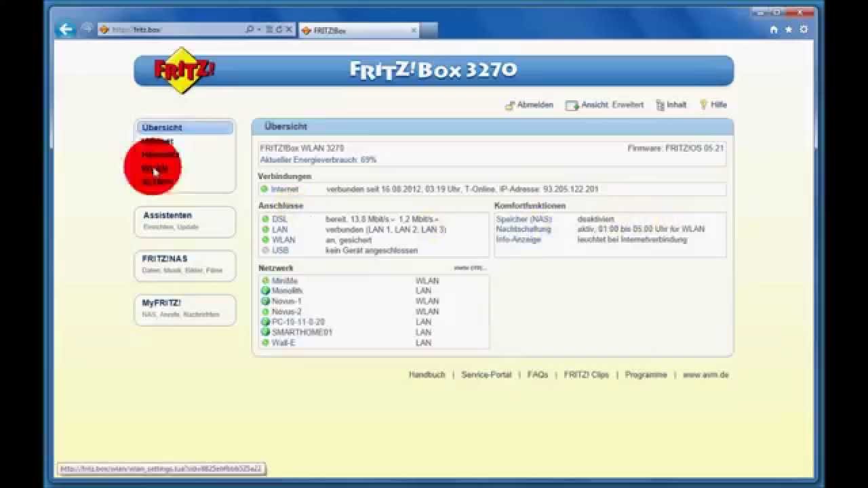This screenshot has height=488, width=868.
Task: Open the Handbuch footer link
Action: pyautogui.click(x=427, y=375)
